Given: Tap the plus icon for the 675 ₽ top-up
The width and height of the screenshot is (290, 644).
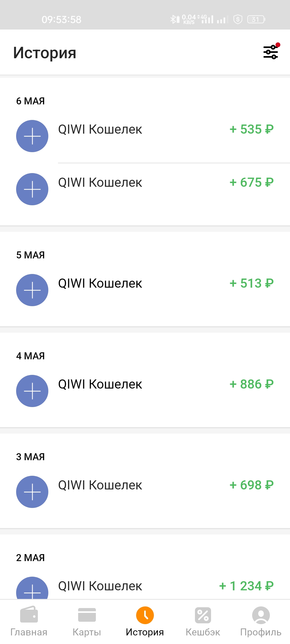Looking at the screenshot, I should click(x=32, y=189).
